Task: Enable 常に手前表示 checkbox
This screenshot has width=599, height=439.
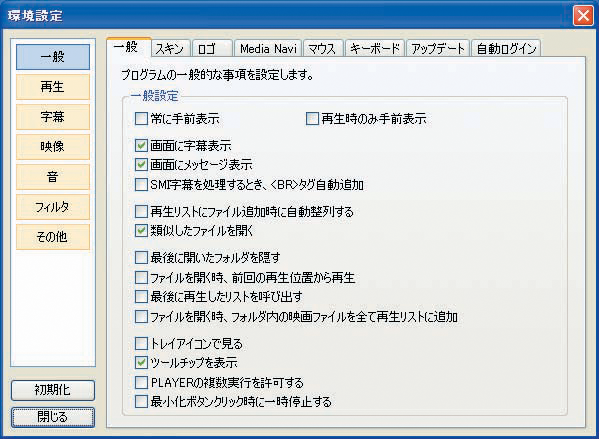Action: click(x=141, y=119)
